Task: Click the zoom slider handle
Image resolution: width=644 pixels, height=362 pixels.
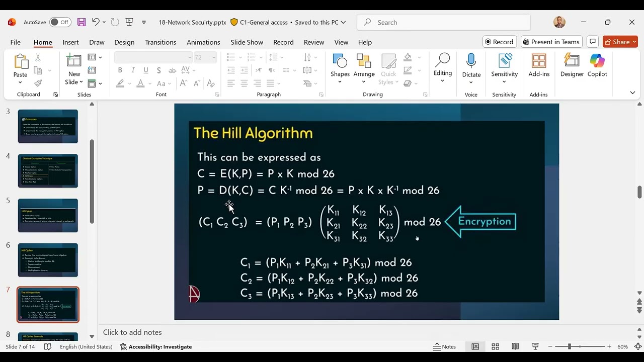Action: tap(570, 346)
